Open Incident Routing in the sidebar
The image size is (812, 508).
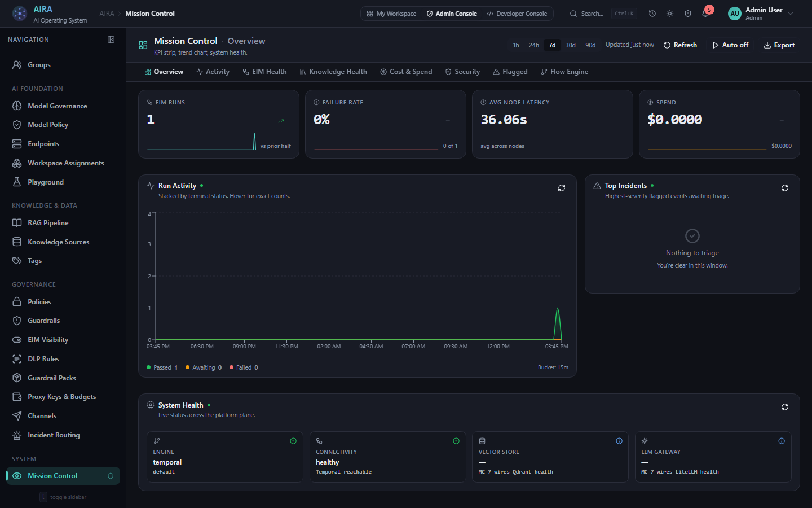click(x=63, y=435)
